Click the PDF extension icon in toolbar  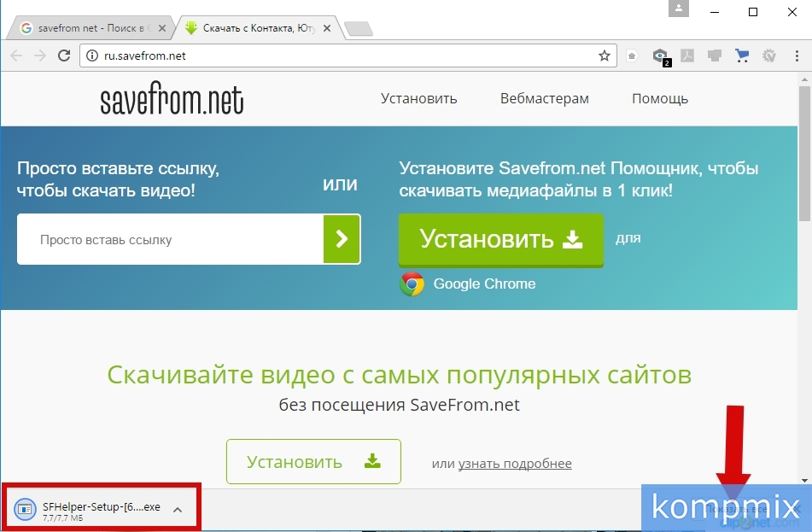click(687, 56)
